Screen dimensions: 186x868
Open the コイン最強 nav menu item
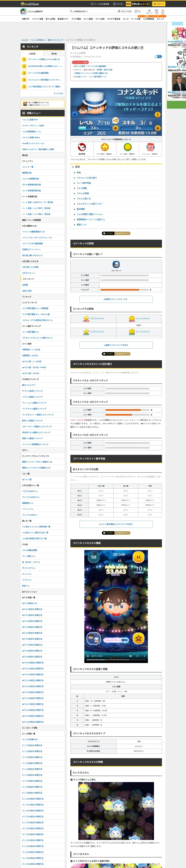88,19
